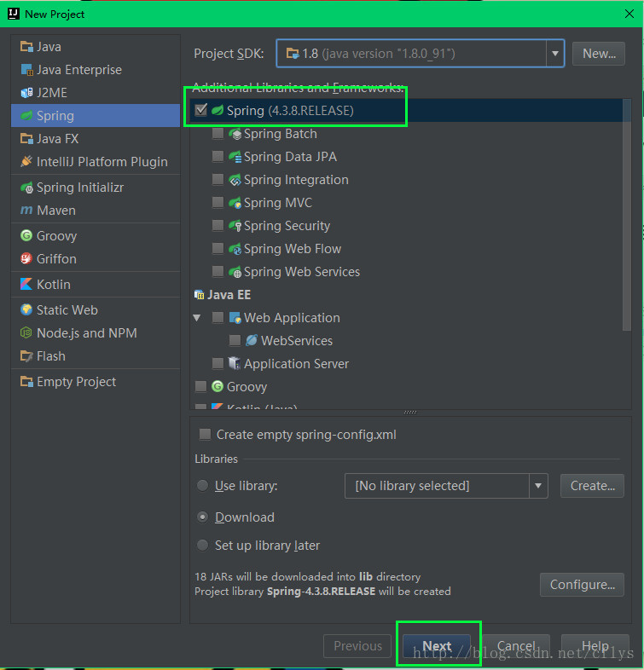Check the Groovy framework checkbox
Viewport: 644px width, 670px height.
click(200, 387)
